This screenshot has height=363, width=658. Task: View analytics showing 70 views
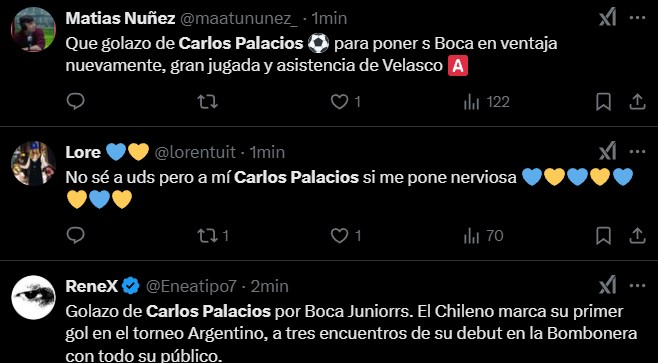pyautogui.click(x=483, y=236)
